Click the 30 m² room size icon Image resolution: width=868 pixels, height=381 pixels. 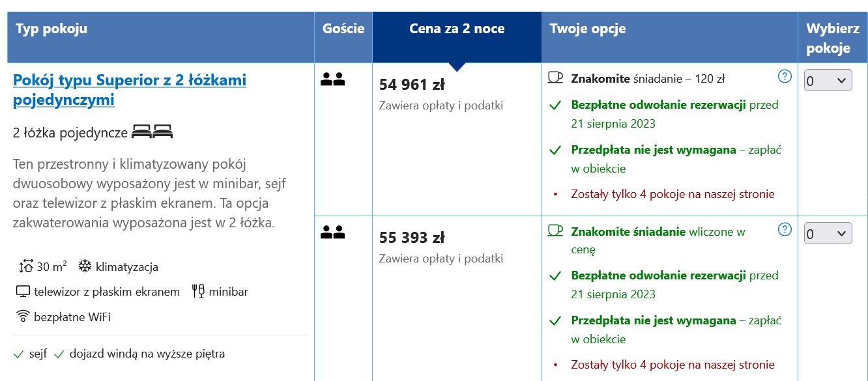pos(26,266)
